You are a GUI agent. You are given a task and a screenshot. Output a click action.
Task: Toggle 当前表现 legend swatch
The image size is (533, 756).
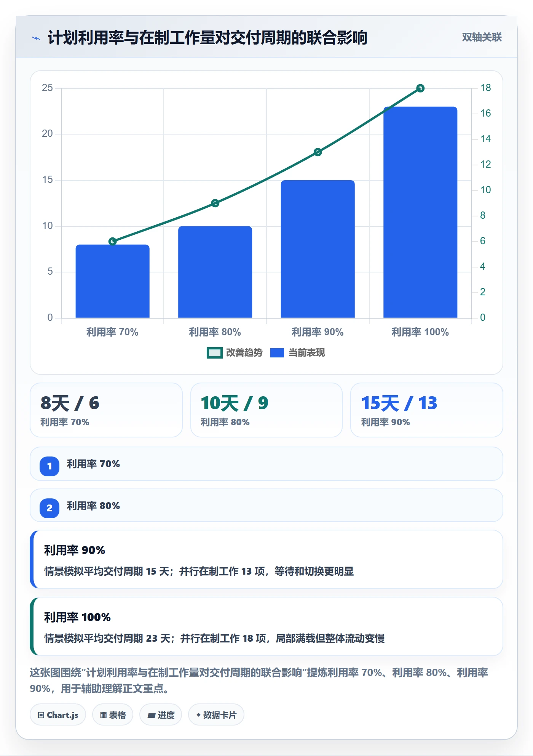(x=277, y=353)
